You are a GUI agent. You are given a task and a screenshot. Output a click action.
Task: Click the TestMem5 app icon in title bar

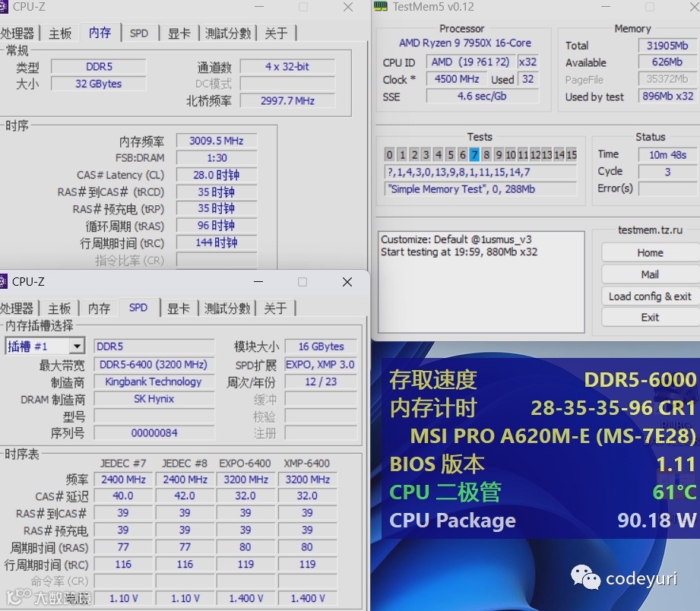tap(380, 6)
